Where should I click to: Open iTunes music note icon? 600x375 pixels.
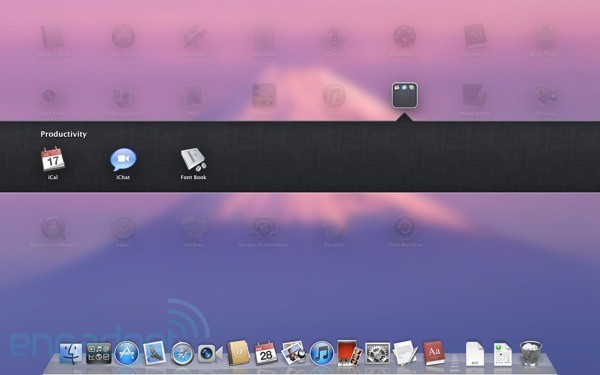[321, 353]
